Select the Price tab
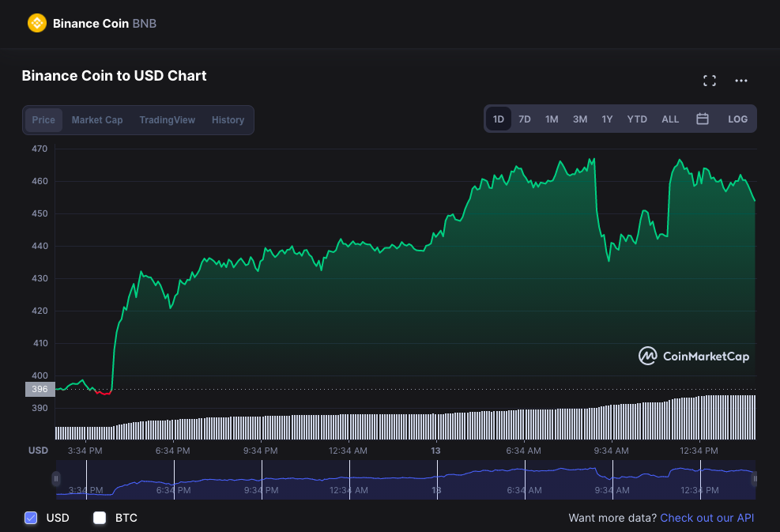 pyautogui.click(x=43, y=120)
